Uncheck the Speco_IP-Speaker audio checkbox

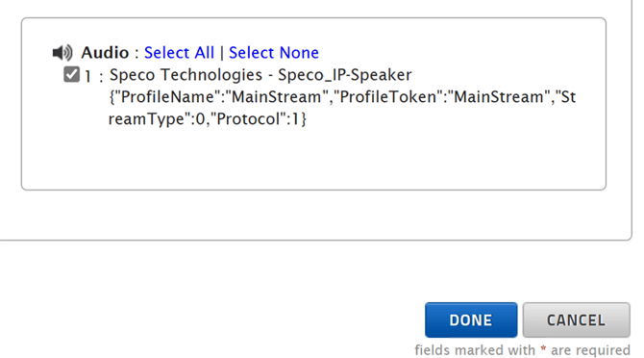coord(71,75)
